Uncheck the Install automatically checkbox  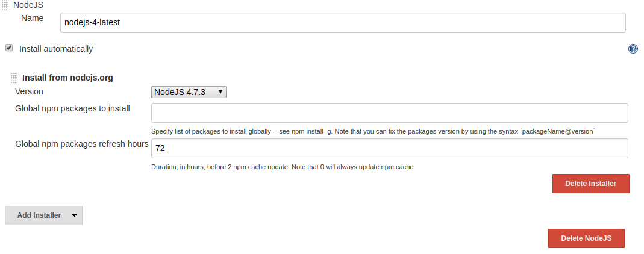9,48
